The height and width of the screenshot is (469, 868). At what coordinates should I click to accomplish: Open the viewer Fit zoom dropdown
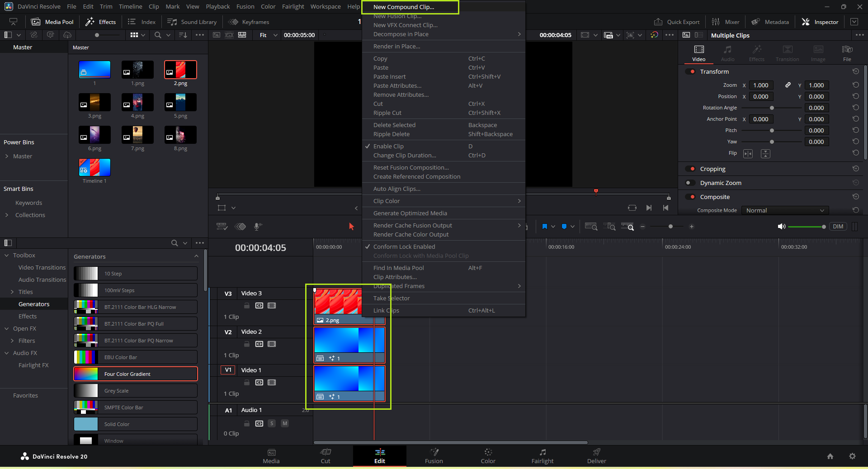[x=268, y=35]
